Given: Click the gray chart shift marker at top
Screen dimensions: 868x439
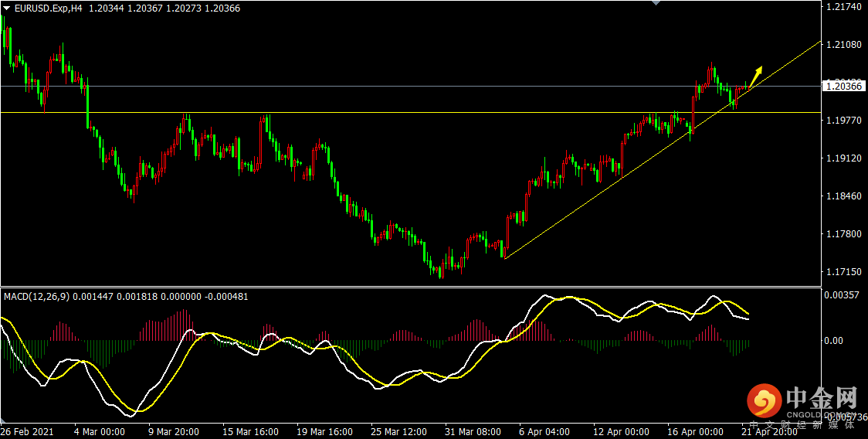Looking at the screenshot, I should [x=656, y=3].
